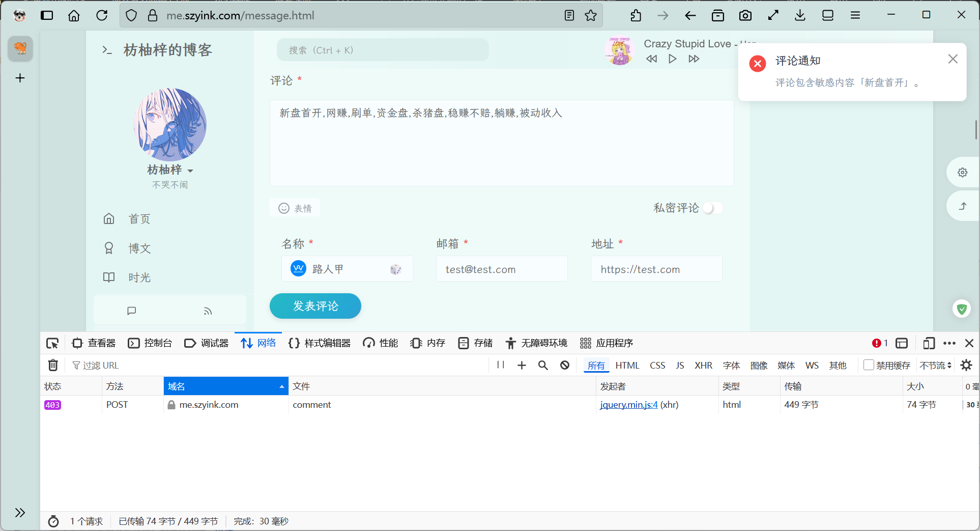Open the Debugger (调试器) panel
This screenshot has width=980, height=531.
click(x=206, y=343)
